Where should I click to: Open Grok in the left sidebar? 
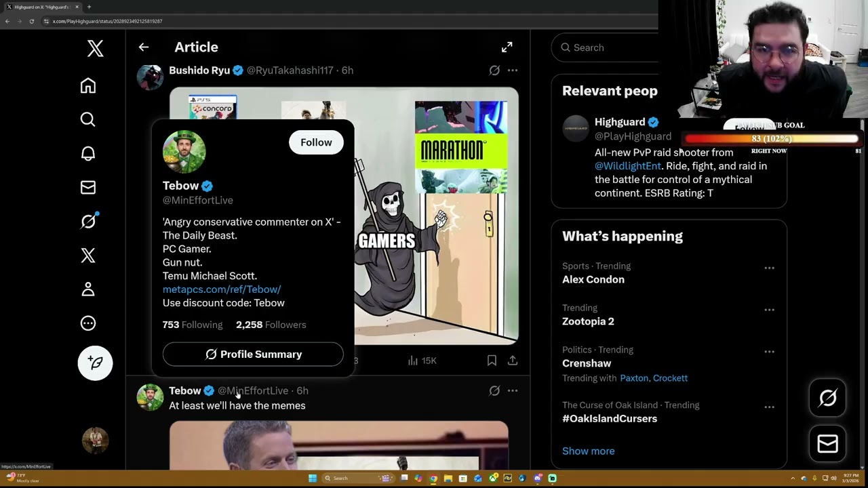coord(88,221)
